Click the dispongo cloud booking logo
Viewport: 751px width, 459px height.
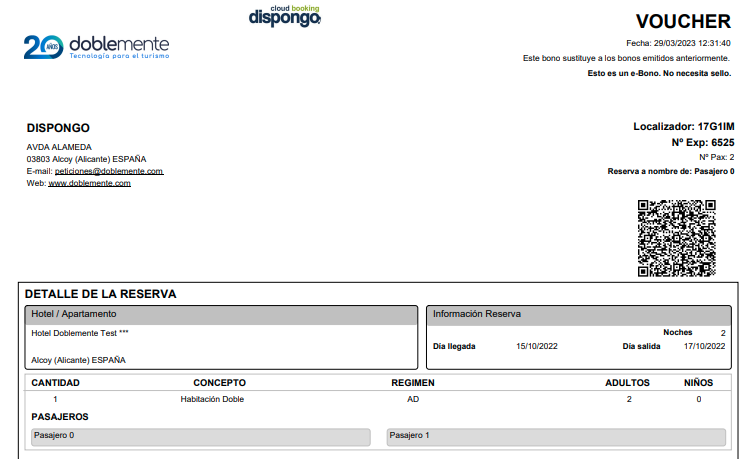(284, 15)
